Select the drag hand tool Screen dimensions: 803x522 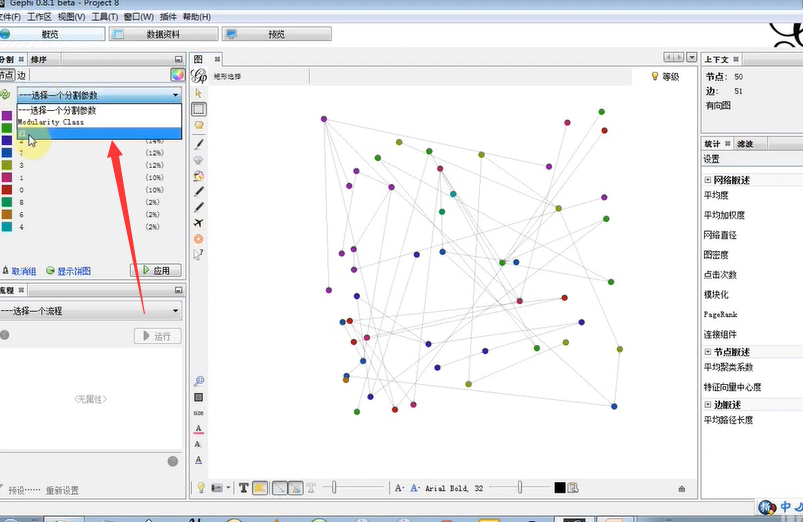click(x=199, y=125)
